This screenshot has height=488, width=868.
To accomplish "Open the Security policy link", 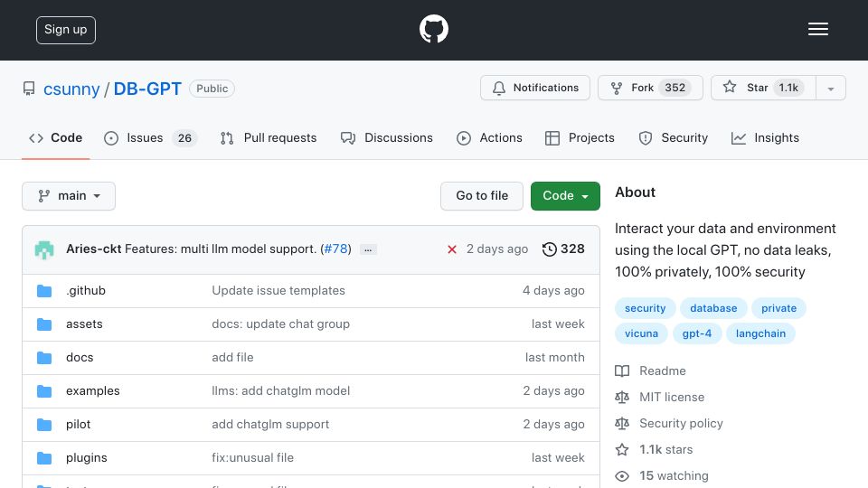I will 681,423.
